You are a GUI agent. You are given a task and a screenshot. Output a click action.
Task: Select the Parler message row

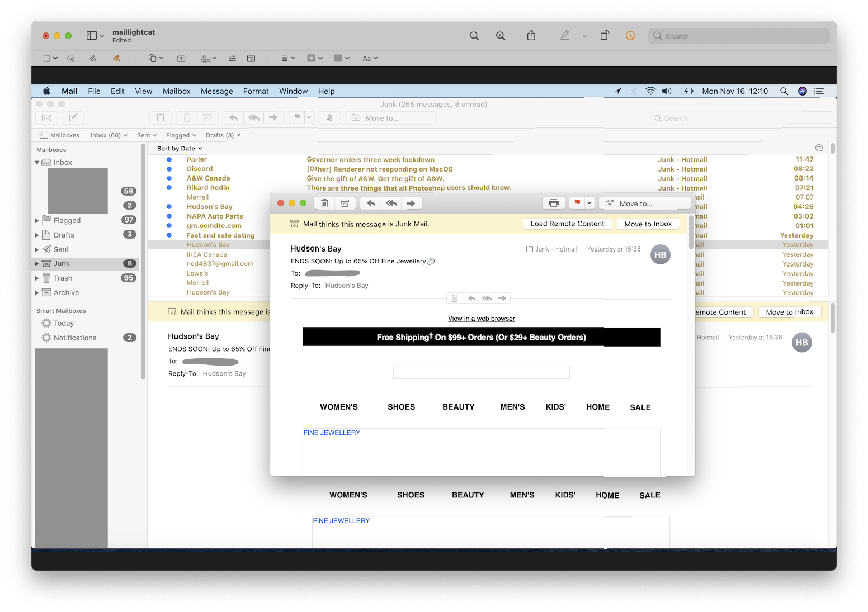pyautogui.click(x=488, y=160)
